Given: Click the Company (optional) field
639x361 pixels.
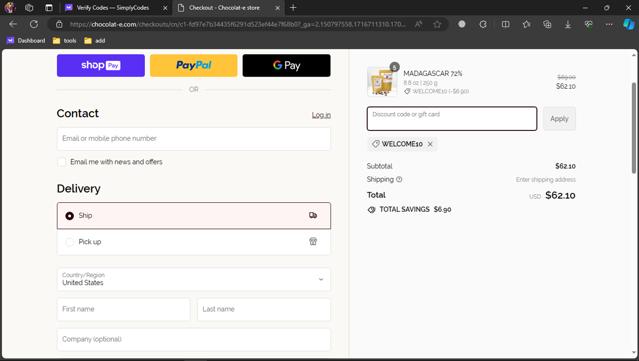Looking at the screenshot, I should click(x=194, y=339).
